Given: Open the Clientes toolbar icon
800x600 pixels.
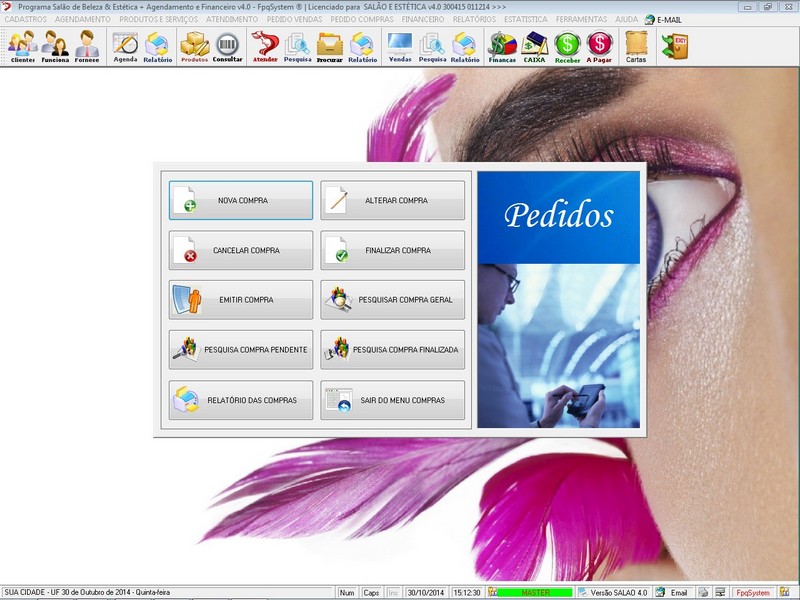Looking at the screenshot, I should click(23, 46).
